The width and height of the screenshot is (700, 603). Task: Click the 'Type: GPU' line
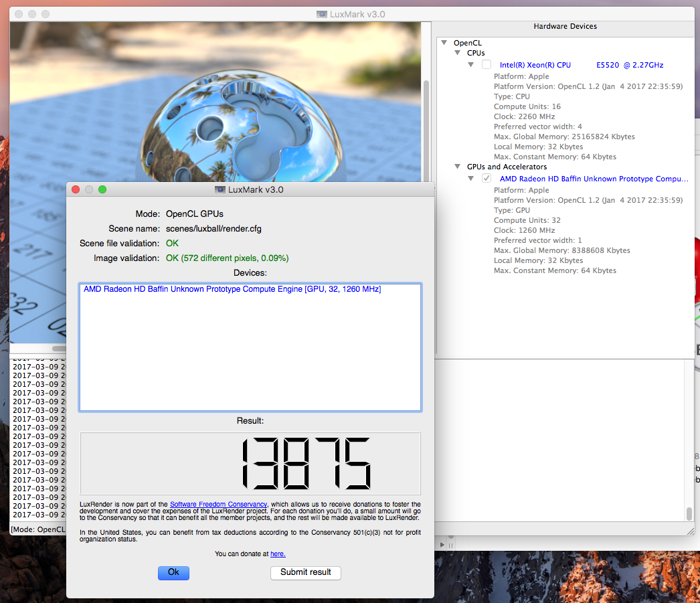pyautogui.click(x=511, y=210)
